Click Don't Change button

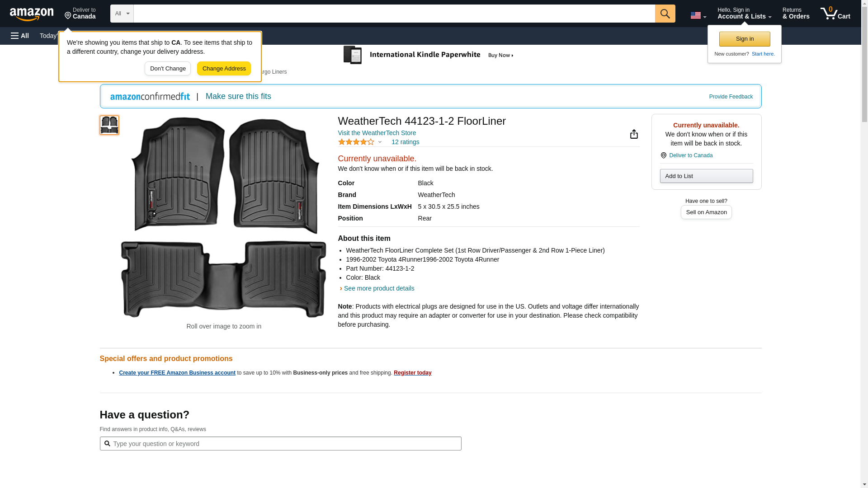[168, 69]
